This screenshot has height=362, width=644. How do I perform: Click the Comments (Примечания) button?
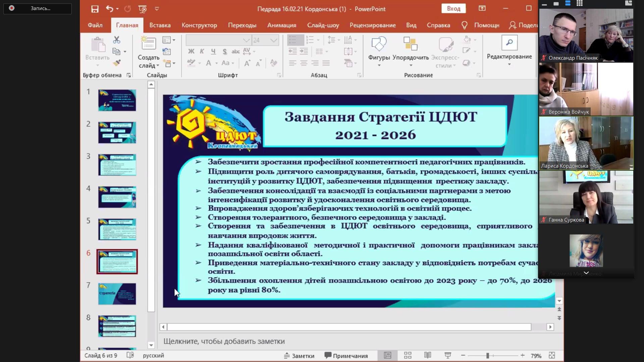point(346,356)
